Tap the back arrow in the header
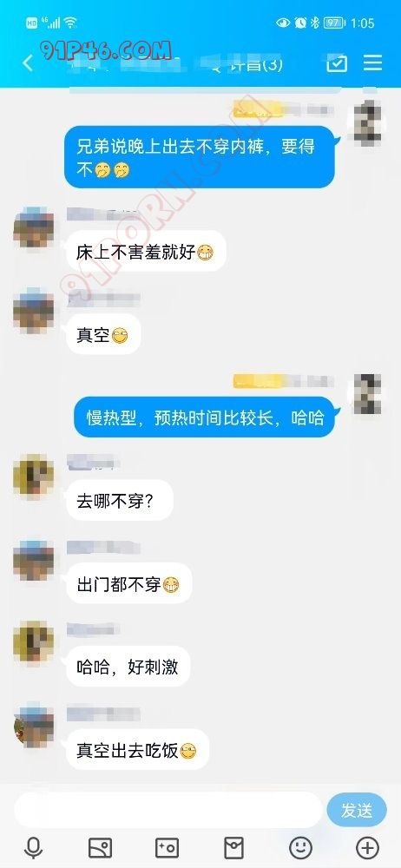The height and width of the screenshot is (868, 401). (28, 63)
